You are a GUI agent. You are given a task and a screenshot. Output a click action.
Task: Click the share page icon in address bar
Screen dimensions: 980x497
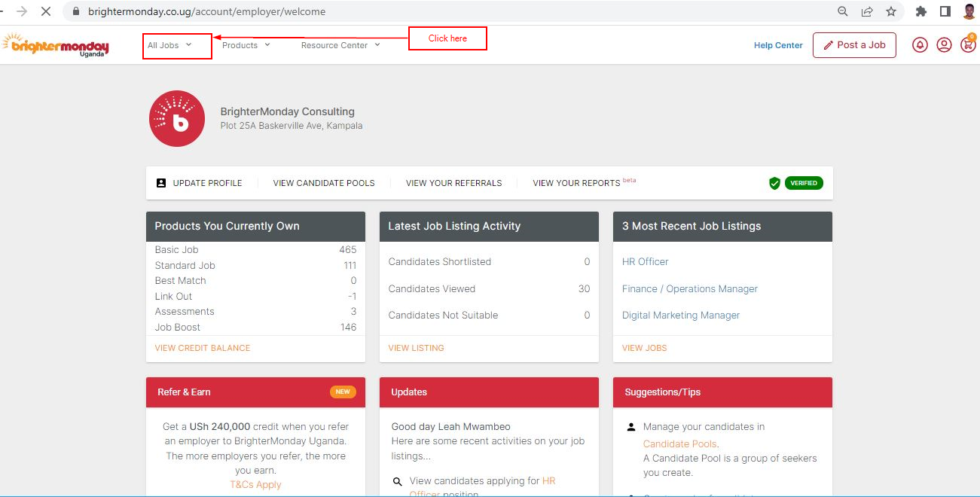(867, 11)
